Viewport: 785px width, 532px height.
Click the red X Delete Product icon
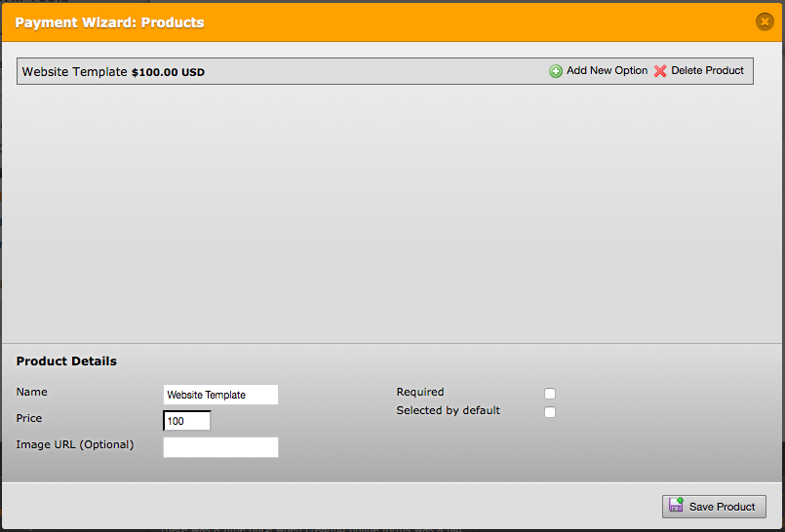pyautogui.click(x=660, y=71)
